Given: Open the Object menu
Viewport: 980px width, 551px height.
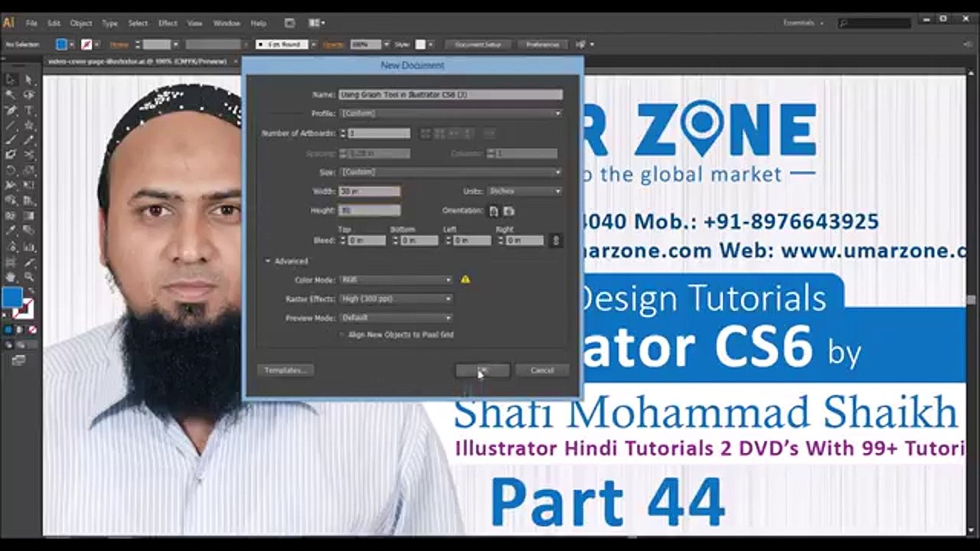Looking at the screenshot, I should pos(80,23).
